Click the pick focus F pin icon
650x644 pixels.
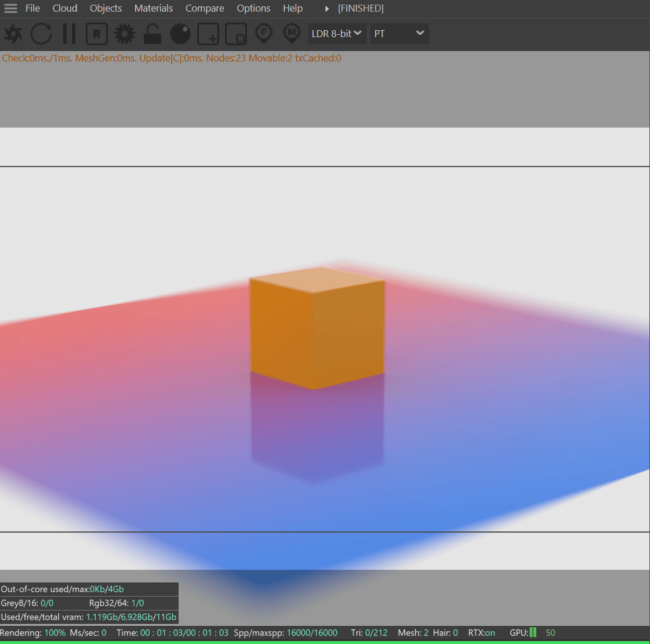[x=264, y=34]
